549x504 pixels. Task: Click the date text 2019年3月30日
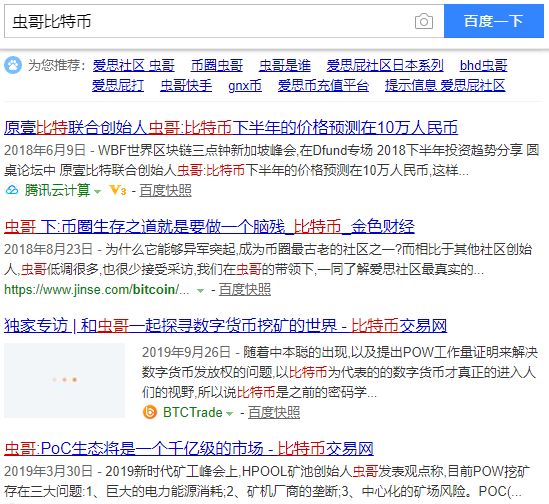point(48,471)
